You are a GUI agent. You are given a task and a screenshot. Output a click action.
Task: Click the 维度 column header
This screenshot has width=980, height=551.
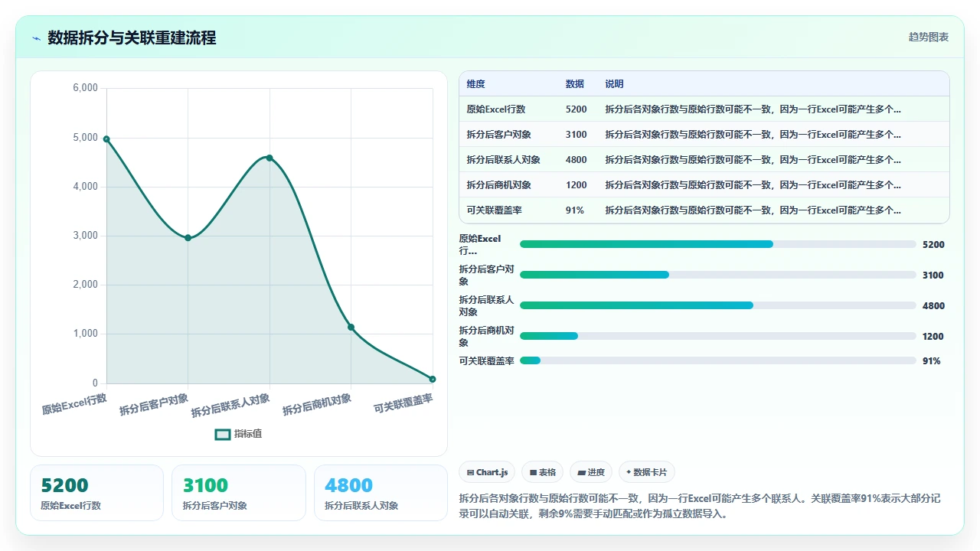(476, 84)
